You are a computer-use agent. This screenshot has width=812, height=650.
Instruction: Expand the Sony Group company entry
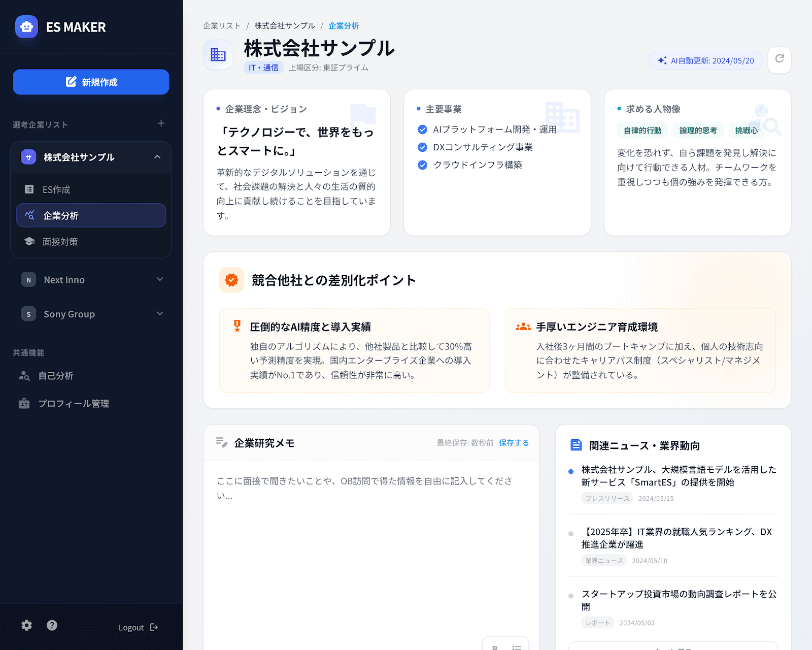point(160,313)
